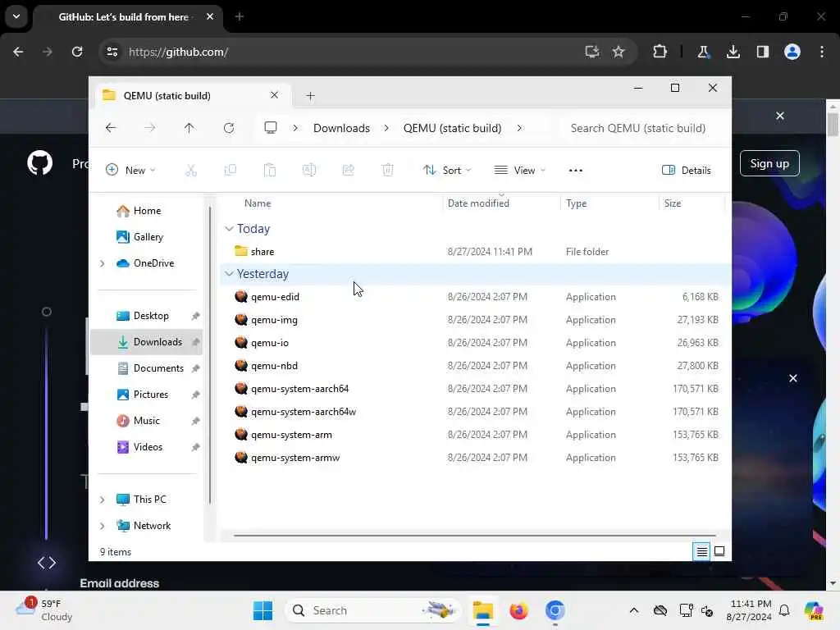Click the Copy icon in Explorer toolbar
Screen dimensions: 840x630
[x=231, y=171]
